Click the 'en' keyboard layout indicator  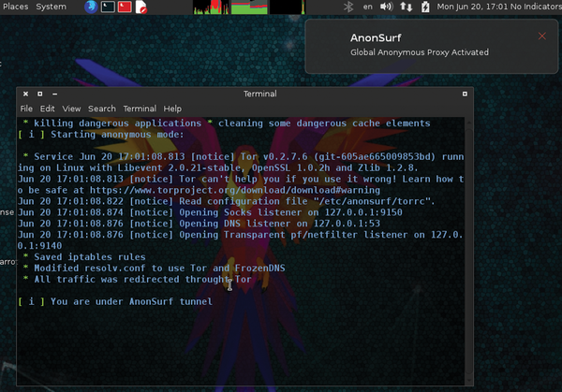coord(367,7)
